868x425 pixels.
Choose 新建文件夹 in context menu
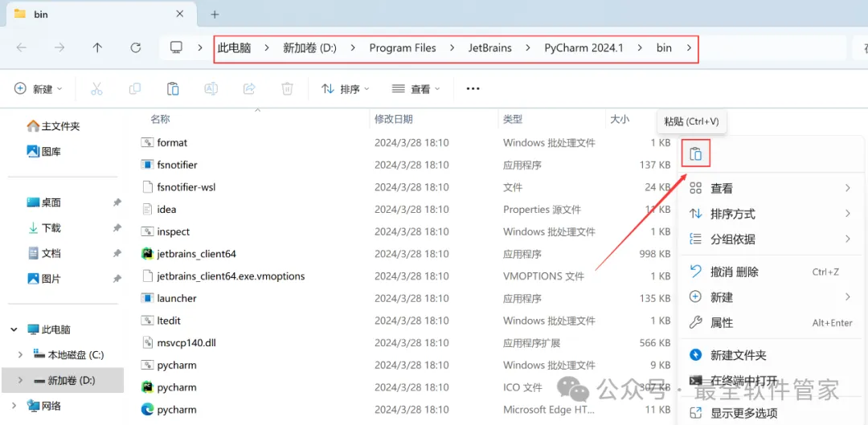coord(770,355)
